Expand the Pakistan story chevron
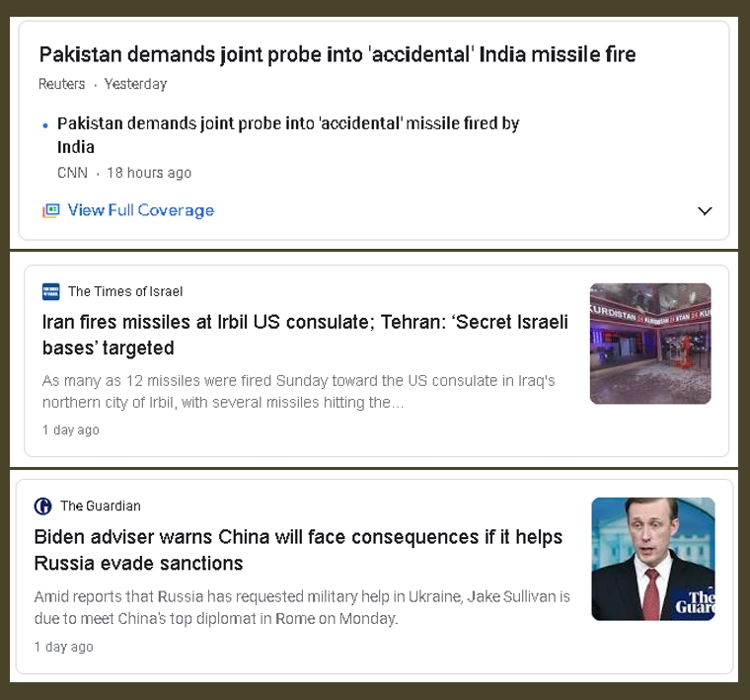This screenshot has height=700, width=750. click(705, 210)
